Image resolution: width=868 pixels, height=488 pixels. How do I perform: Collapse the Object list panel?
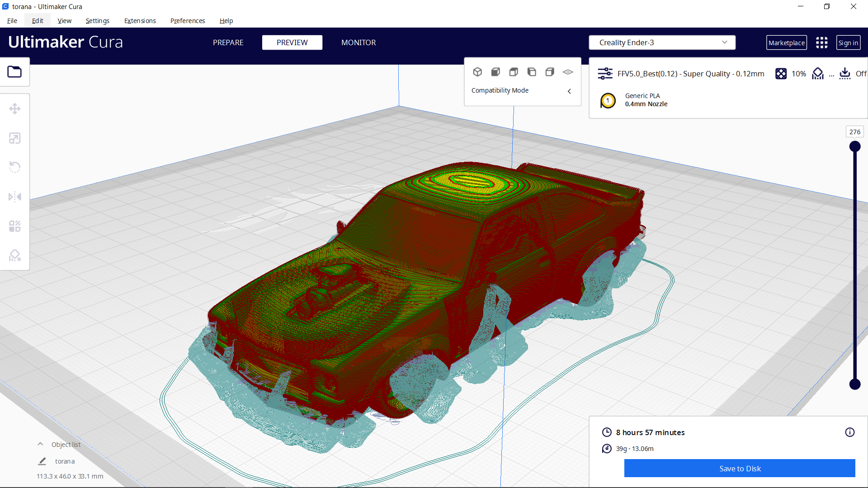coord(40,444)
